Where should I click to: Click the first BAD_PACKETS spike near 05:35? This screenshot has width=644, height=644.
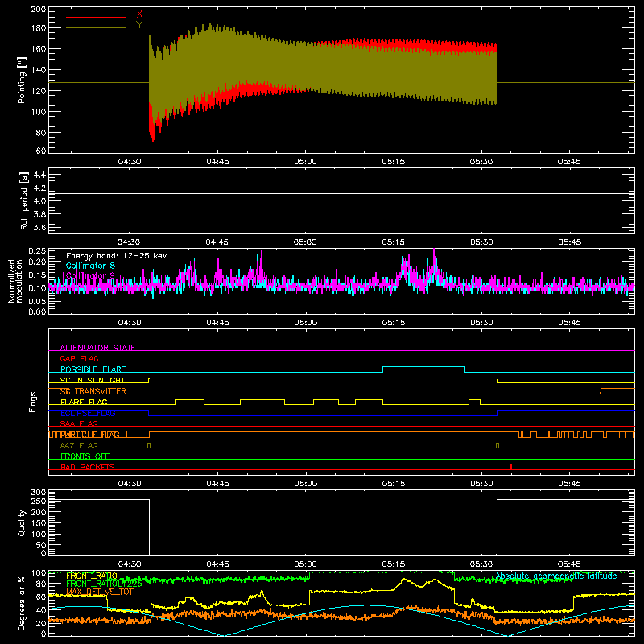click(511, 467)
